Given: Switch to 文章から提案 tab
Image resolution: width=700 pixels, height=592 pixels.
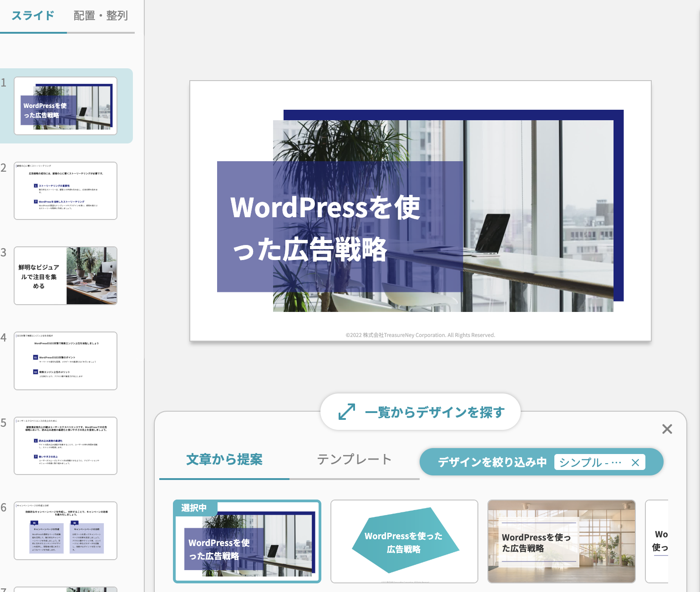Looking at the screenshot, I should coord(224,459).
